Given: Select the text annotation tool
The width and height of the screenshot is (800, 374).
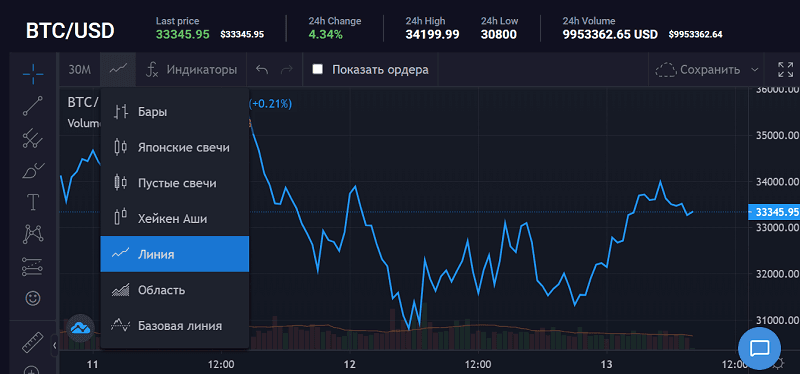Looking at the screenshot, I should pyautogui.click(x=33, y=203).
